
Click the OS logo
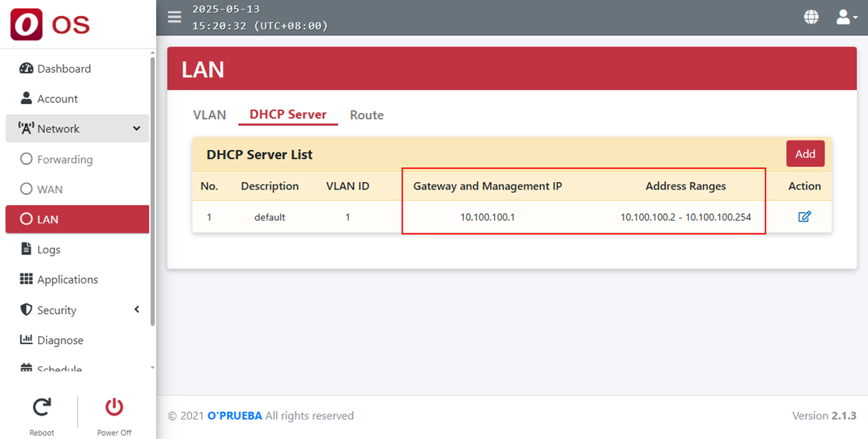tap(50, 25)
